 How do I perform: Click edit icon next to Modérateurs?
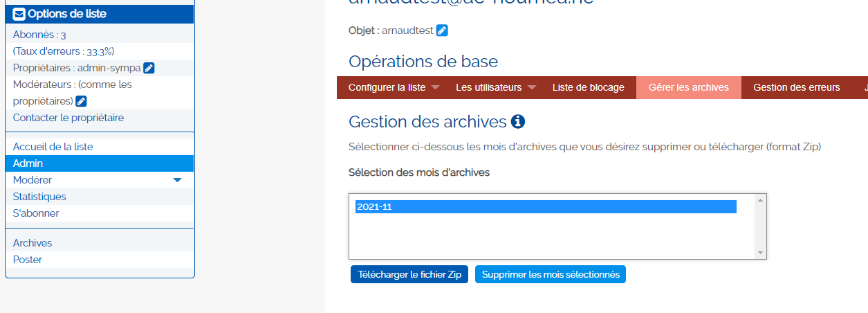tap(81, 101)
